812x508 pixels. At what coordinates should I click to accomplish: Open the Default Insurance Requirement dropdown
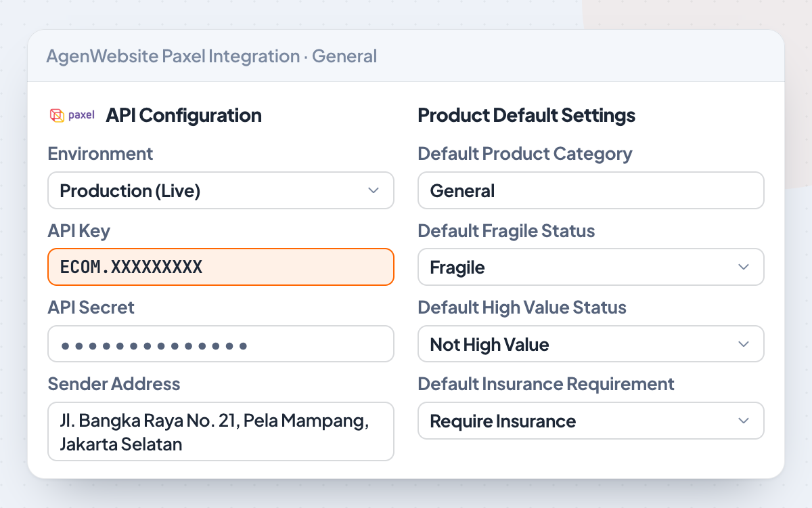click(x=591, y=421)
